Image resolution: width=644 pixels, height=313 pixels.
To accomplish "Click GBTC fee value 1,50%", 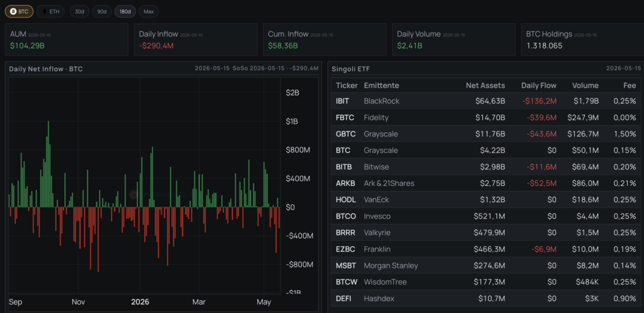I will click(x=626, y=134).
